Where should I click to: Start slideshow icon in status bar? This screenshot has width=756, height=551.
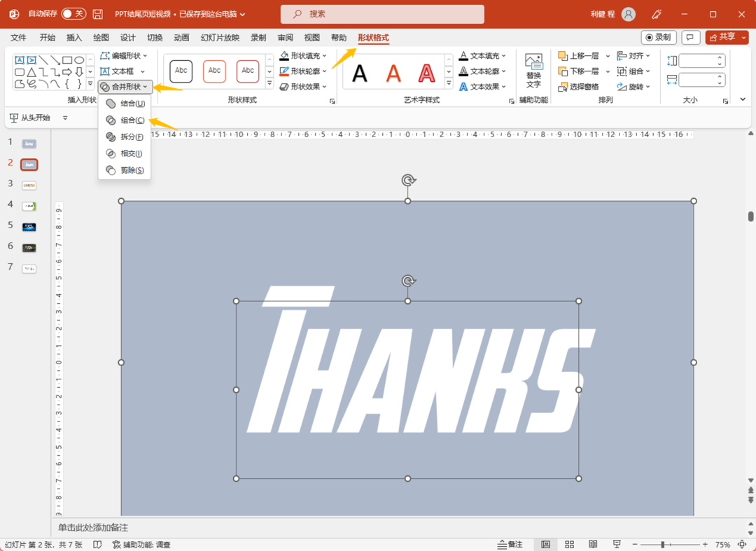[x=617, y=544]
